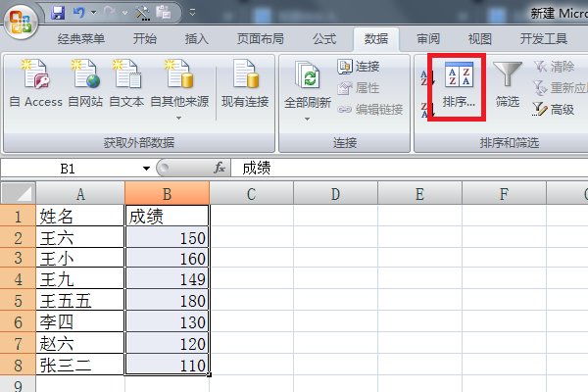Switch to the 插入 tab

click(197, 39)
